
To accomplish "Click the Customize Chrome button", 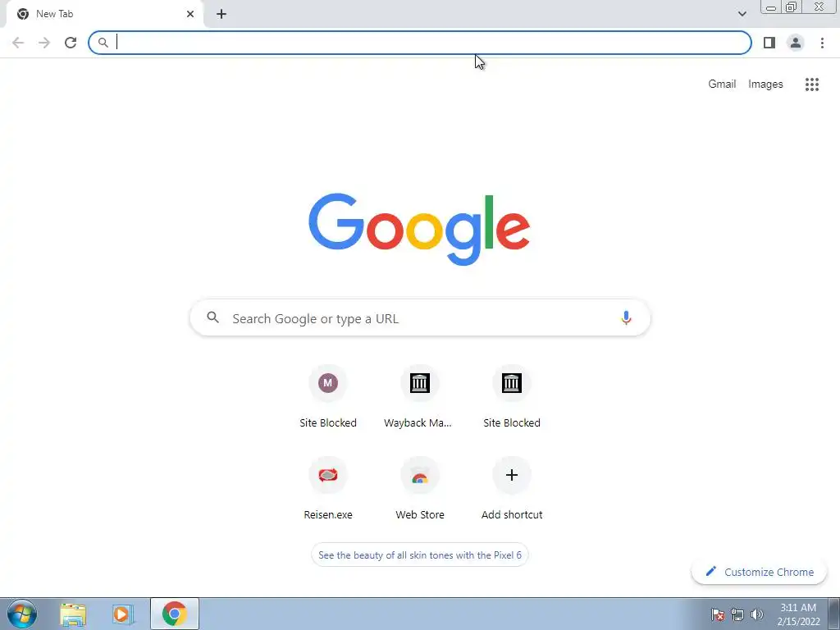I will (759, 572).
